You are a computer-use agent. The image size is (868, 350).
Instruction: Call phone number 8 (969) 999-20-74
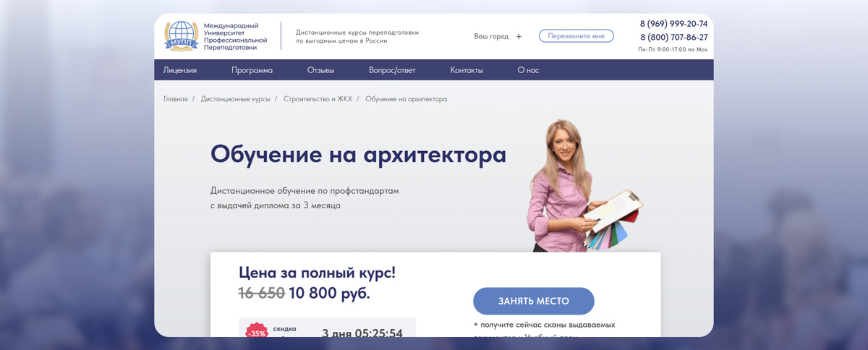673,24
